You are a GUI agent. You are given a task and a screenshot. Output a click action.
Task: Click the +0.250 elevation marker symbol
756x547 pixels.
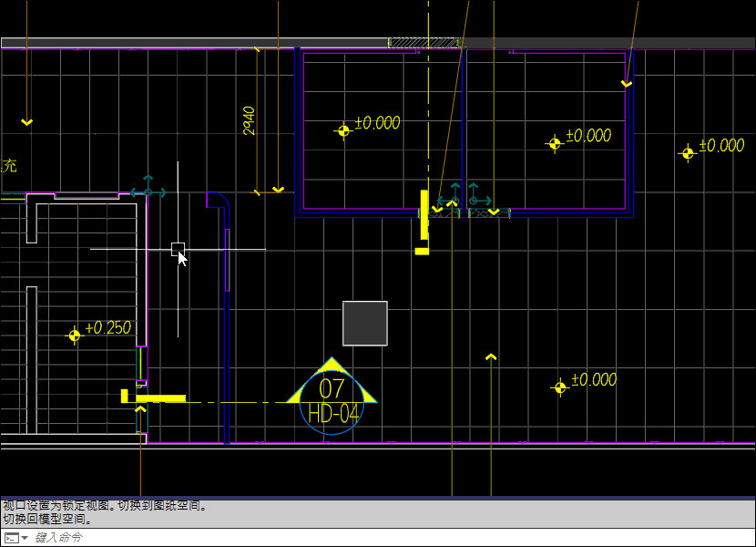tap(75, 335)
